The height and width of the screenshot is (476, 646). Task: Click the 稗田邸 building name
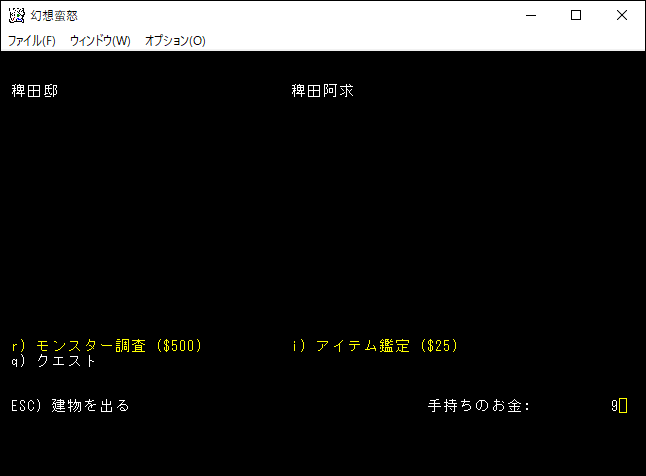(35, 91)
